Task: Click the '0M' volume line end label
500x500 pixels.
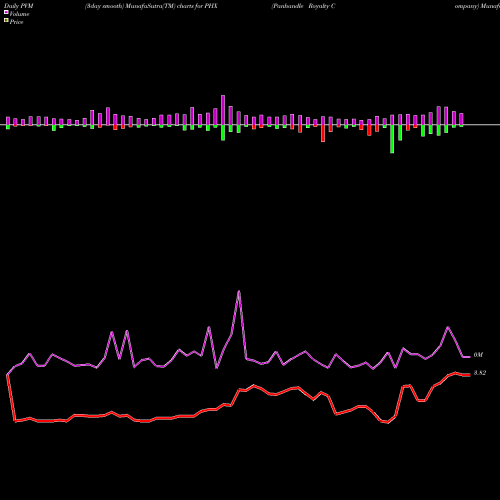Action: point(478,355)
